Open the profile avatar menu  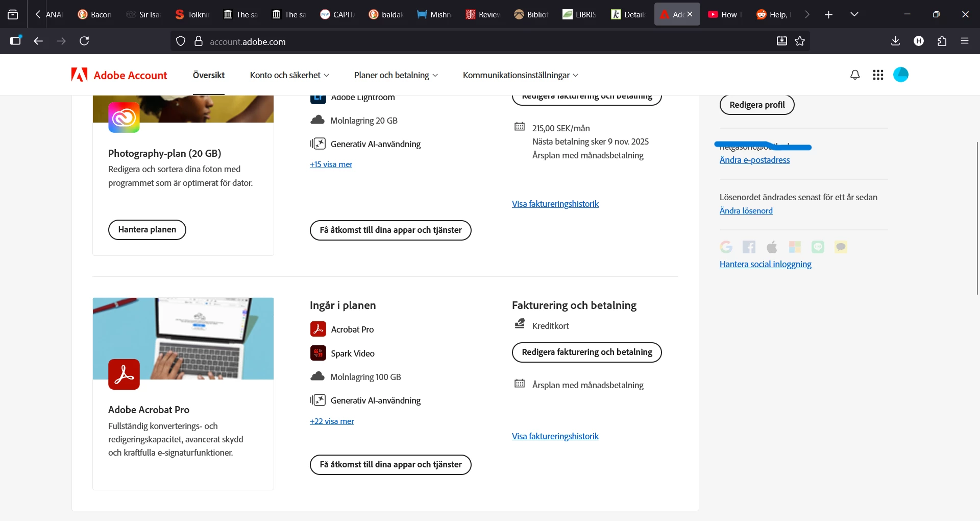click(x=901, y=75)
